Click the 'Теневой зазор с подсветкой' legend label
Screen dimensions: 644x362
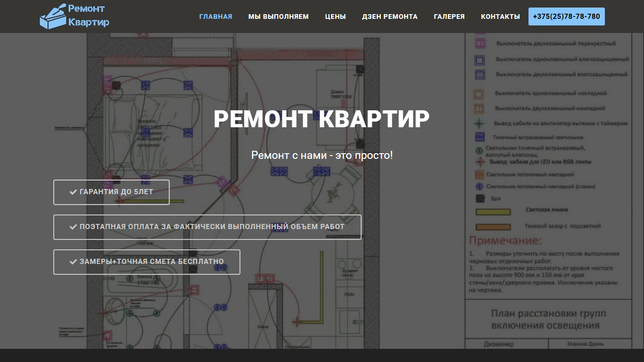pyautogui.click(x=563, y=226)
